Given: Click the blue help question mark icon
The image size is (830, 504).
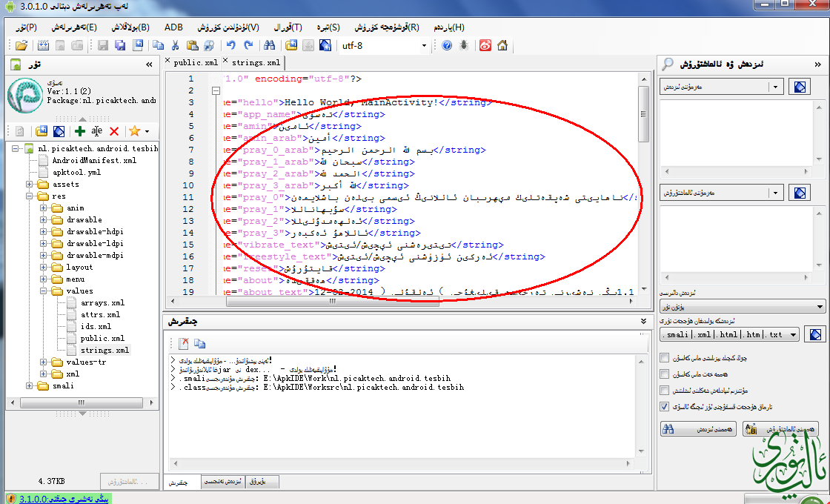Looking at the screenshot, I should click(x=447, y=45).
